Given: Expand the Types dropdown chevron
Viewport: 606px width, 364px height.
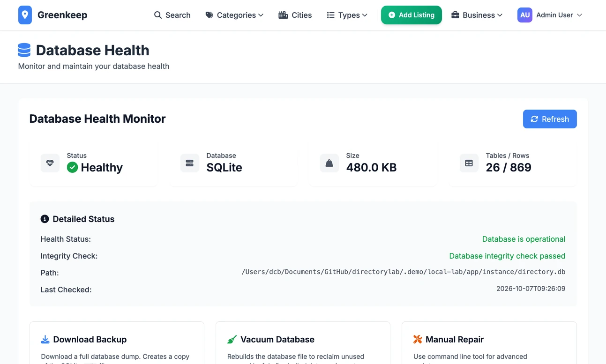Looking at the screenshot, I should click(365, 15).
